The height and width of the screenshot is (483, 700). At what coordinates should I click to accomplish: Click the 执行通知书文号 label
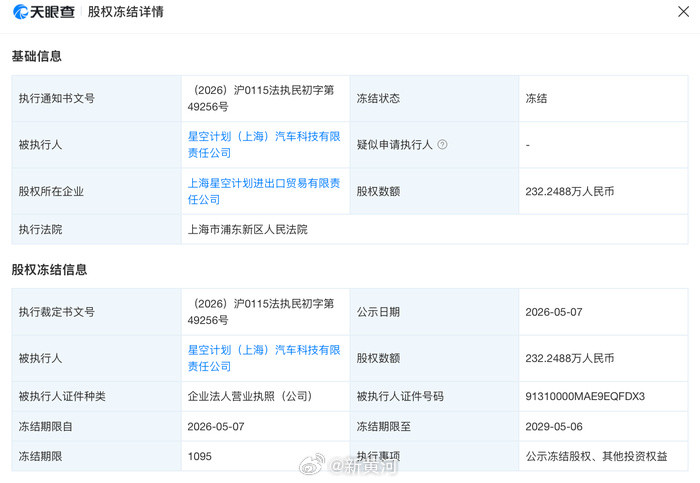click(57, 98)
